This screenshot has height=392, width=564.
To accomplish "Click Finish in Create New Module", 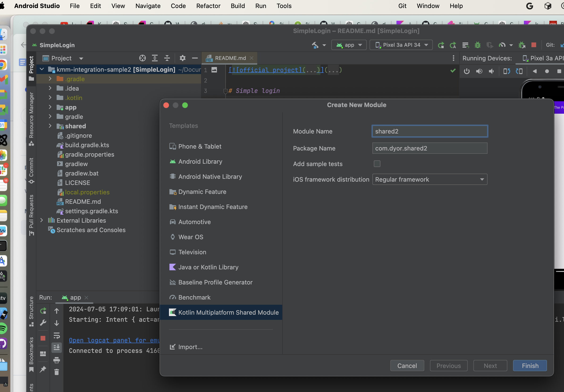I will 530,366.
